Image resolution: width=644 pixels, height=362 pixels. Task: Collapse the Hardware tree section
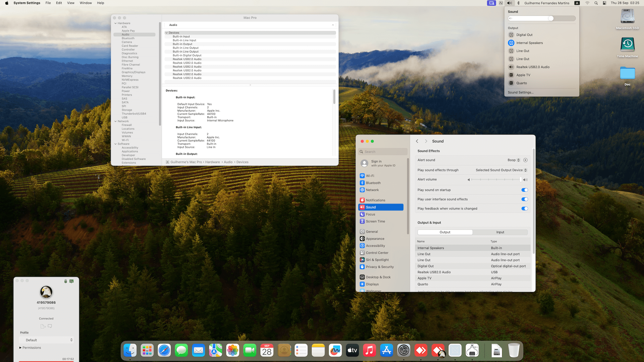click(x=116, y=23)
